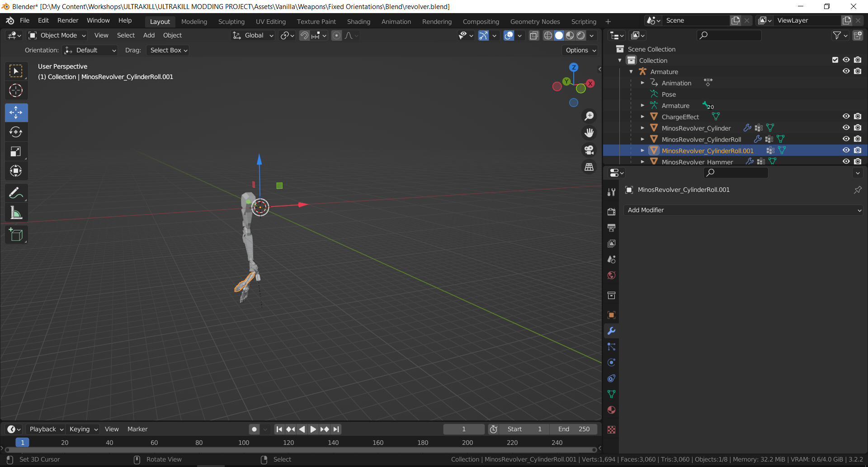This screenshot has height=467, width=868.
Task: Choose the Annotate tool
Action: [x=16, y=193]
